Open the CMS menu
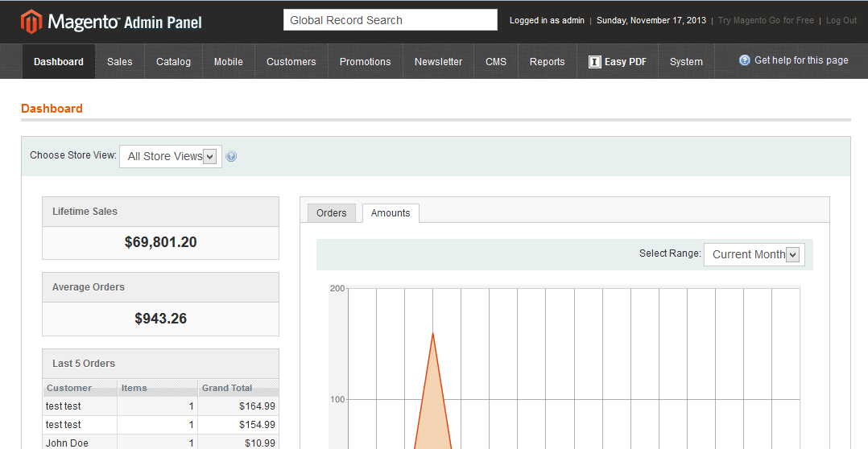The width and height of the screenshot is (868, 449). pos(496,62)
